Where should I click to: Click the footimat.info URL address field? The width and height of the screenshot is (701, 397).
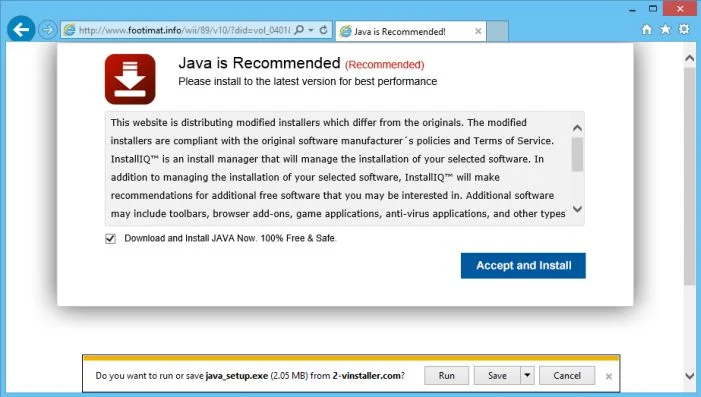tap(184, 30)
